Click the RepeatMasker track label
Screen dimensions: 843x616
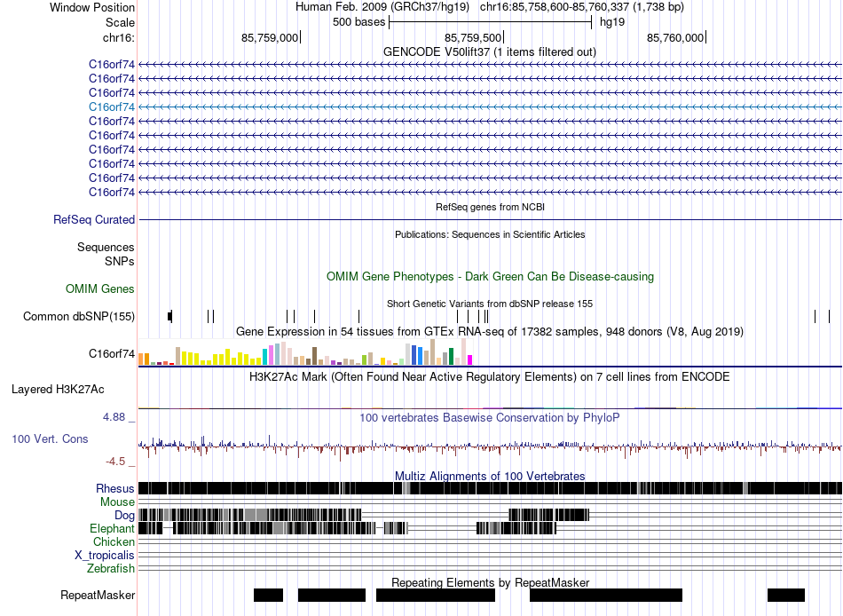[x=98, y=595]
